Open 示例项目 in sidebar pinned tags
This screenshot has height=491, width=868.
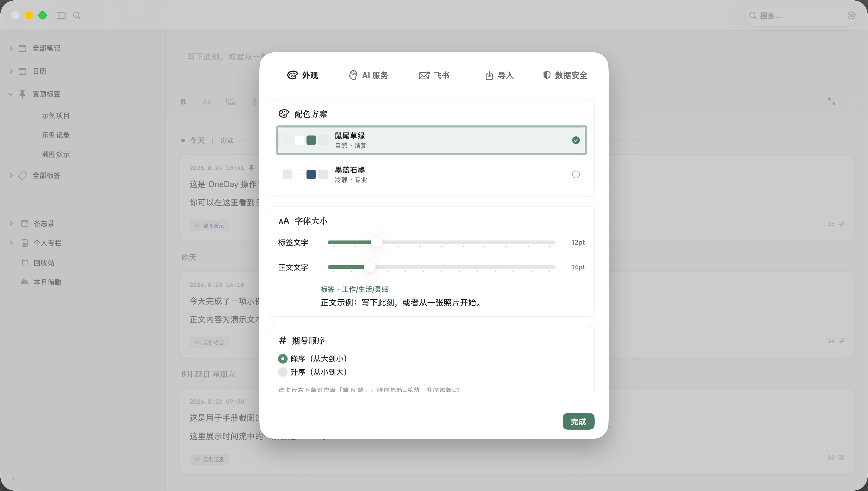point(56,116)
